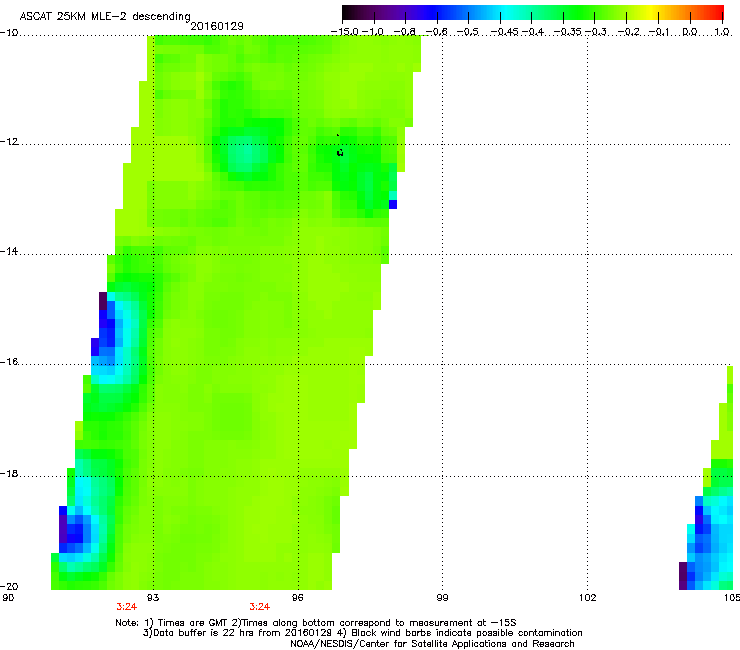The height and width of the screenshot is (650, 740).
Task: Click the first red 3:24 time label near 93
Action: (126, 607)
